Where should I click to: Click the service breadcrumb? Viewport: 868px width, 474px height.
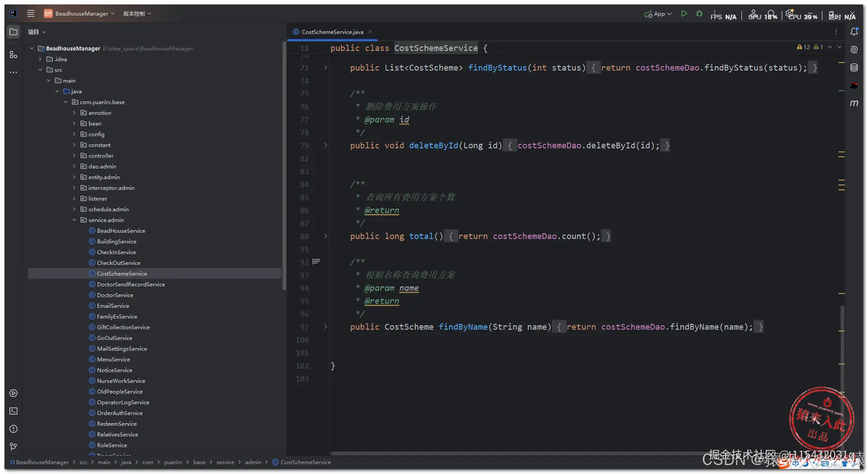pos(225,462)
